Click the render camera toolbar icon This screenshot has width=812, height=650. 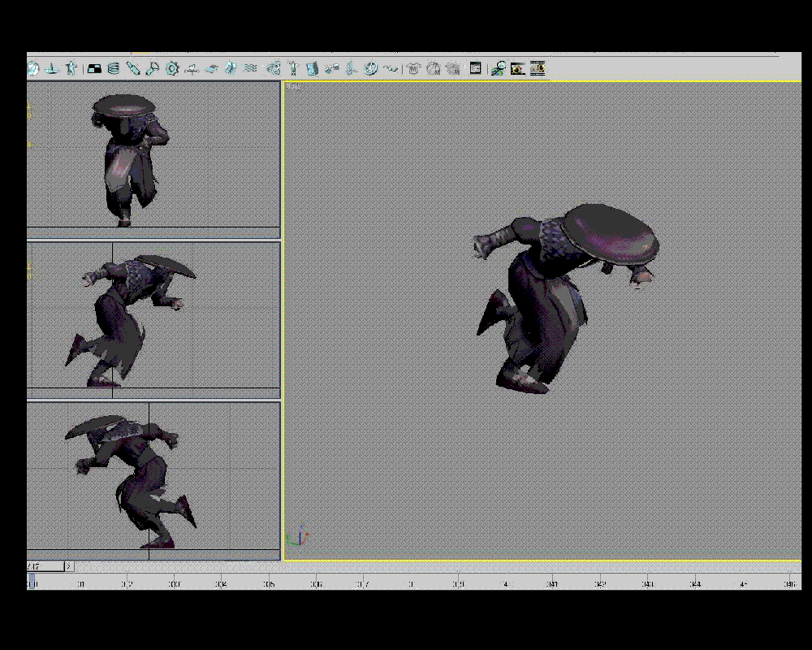click(x=517, y=68)
